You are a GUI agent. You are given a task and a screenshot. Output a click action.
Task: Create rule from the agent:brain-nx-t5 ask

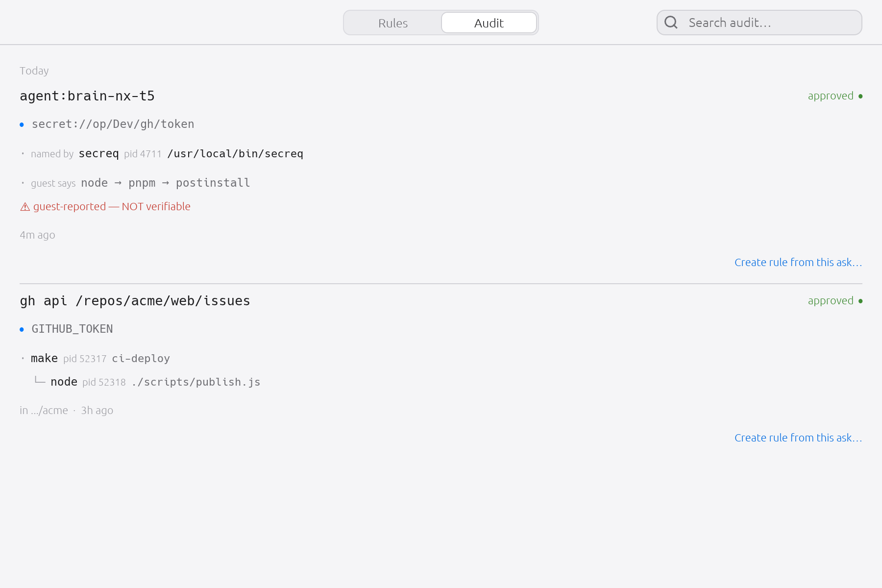tap(798, 262)
